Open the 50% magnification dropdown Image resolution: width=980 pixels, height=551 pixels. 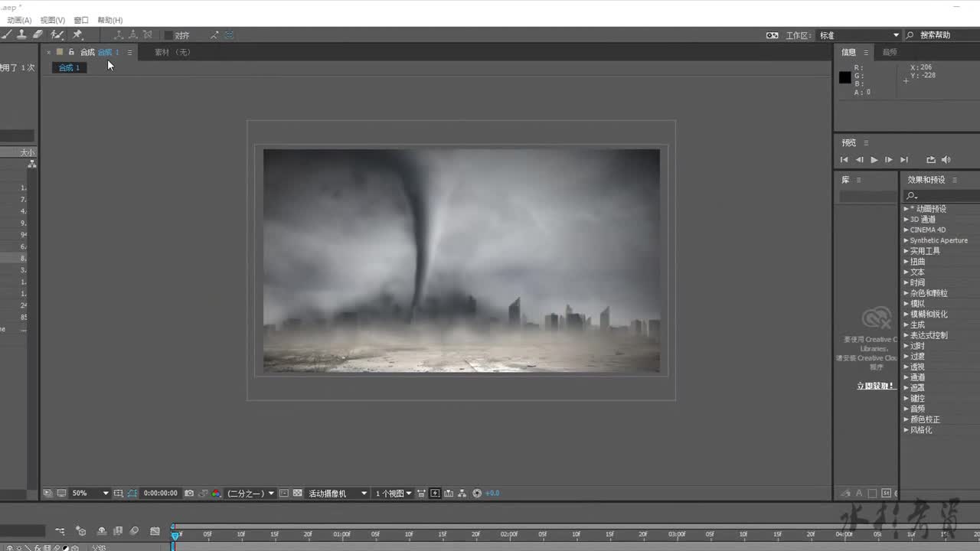(x=90, y=494)
